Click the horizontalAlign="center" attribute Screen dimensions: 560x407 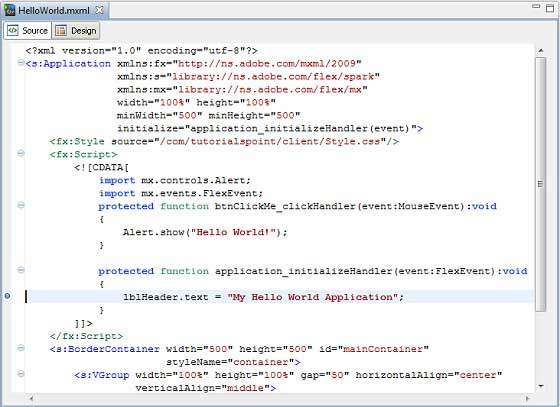[x=429, y=375]
